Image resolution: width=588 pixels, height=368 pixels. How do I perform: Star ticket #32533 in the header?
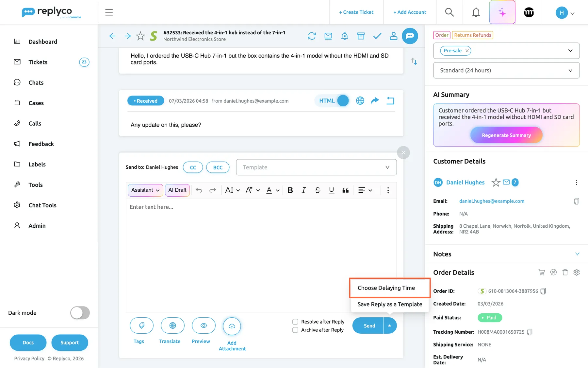(140, 36)
